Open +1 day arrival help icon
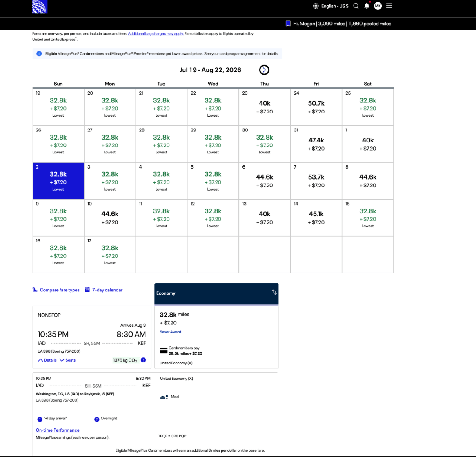This screenshot has width=476, height=457. pyautogui.click(x=40, y=419)
